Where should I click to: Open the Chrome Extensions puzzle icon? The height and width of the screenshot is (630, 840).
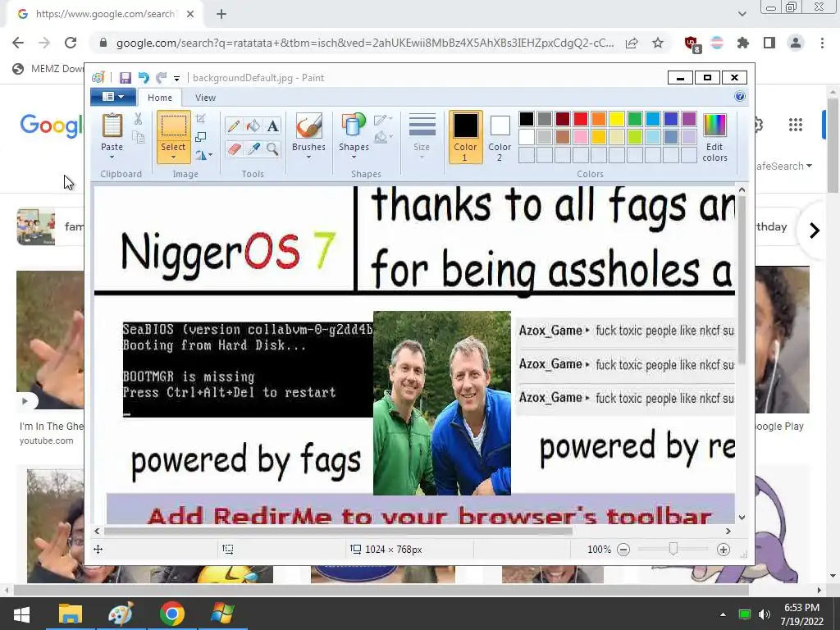click(x=743, y=43)
